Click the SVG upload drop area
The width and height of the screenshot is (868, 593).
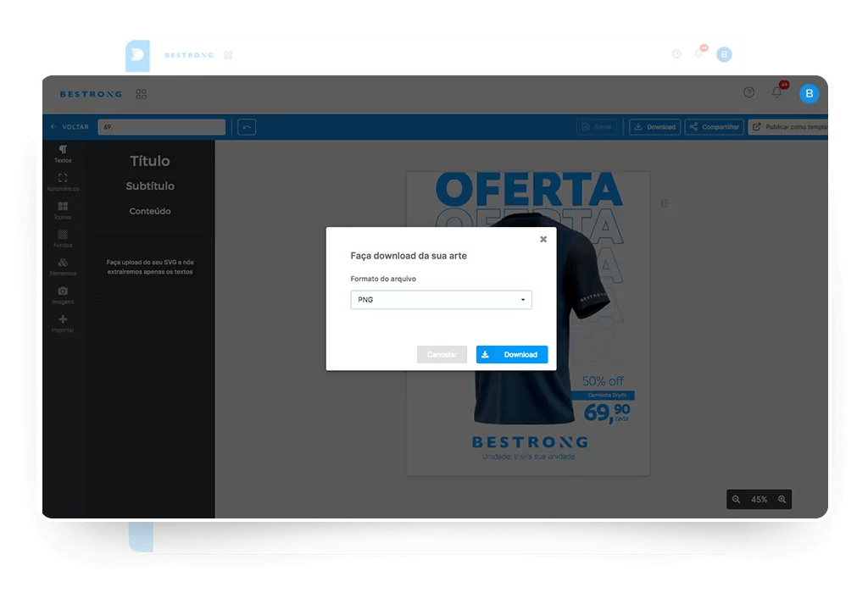(150, 267)
